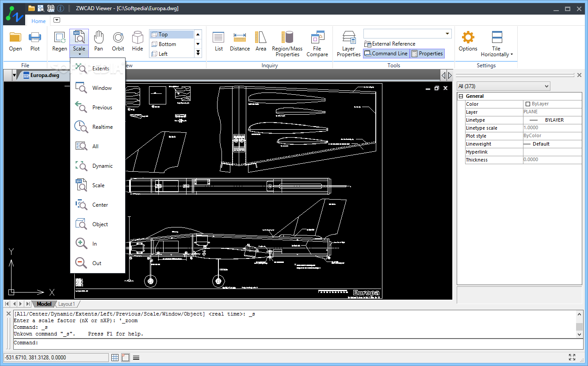
Task: Pick Zoom All from the menu
Action: (x=98, y=146)
